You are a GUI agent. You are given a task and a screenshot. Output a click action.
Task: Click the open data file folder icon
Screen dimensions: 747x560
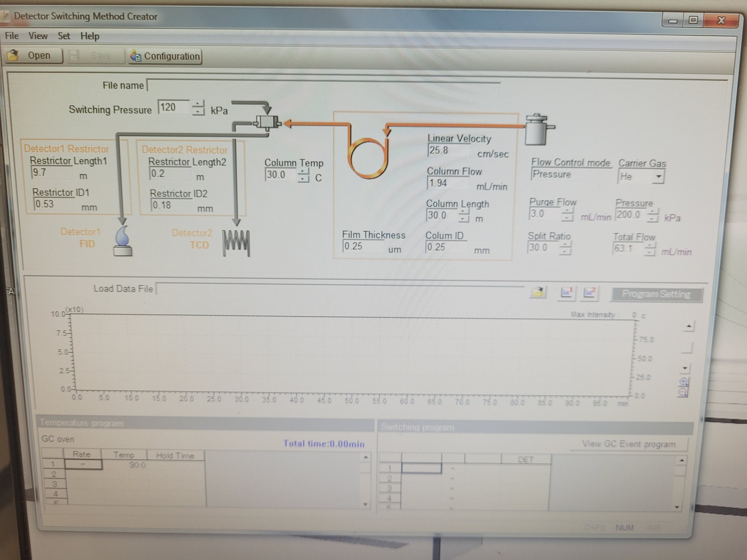click(x=538, y=293)
